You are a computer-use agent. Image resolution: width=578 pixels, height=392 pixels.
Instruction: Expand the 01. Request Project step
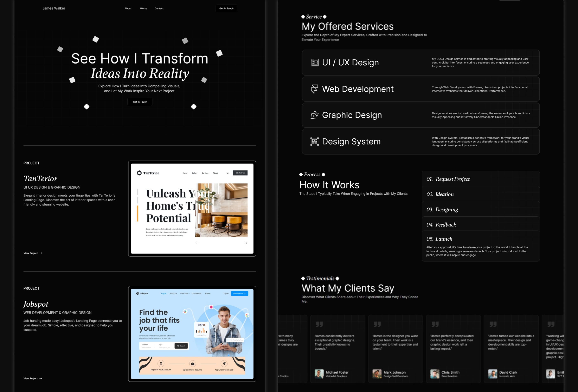[x=481, y=179]
